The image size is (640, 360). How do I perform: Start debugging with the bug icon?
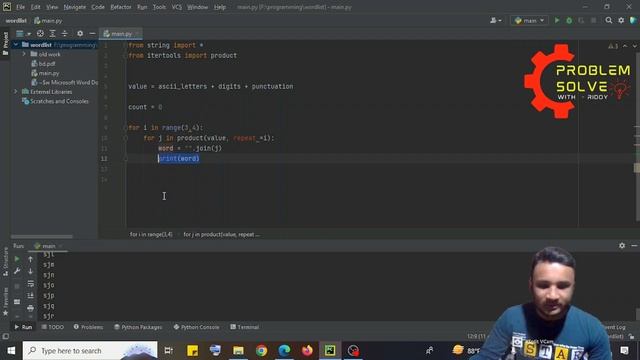tap(569, 20)
